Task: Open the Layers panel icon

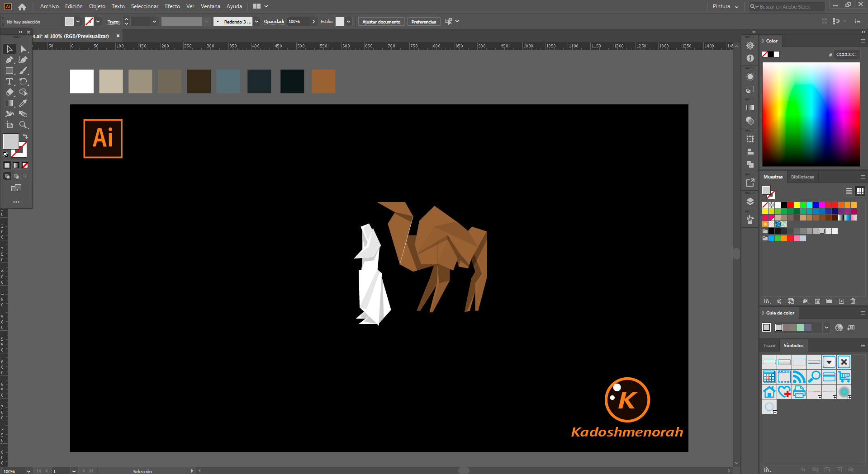Action: coord(750,202)
